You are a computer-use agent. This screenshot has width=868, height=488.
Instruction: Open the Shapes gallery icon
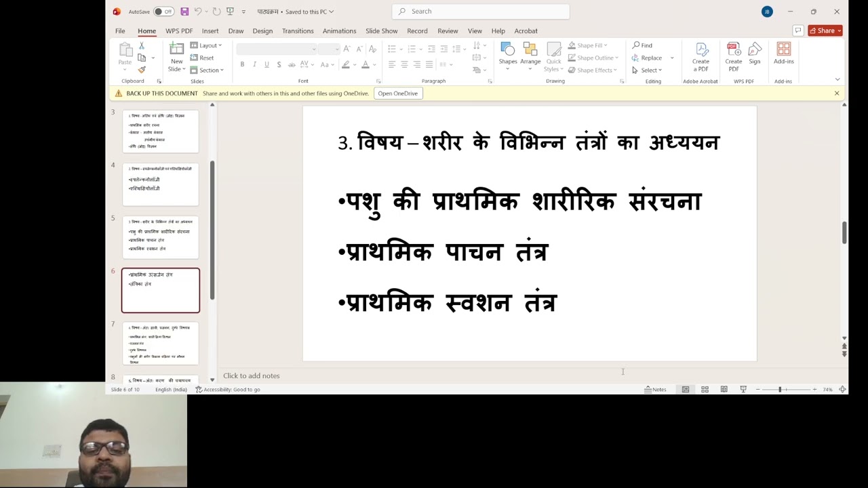click(508, 49)
